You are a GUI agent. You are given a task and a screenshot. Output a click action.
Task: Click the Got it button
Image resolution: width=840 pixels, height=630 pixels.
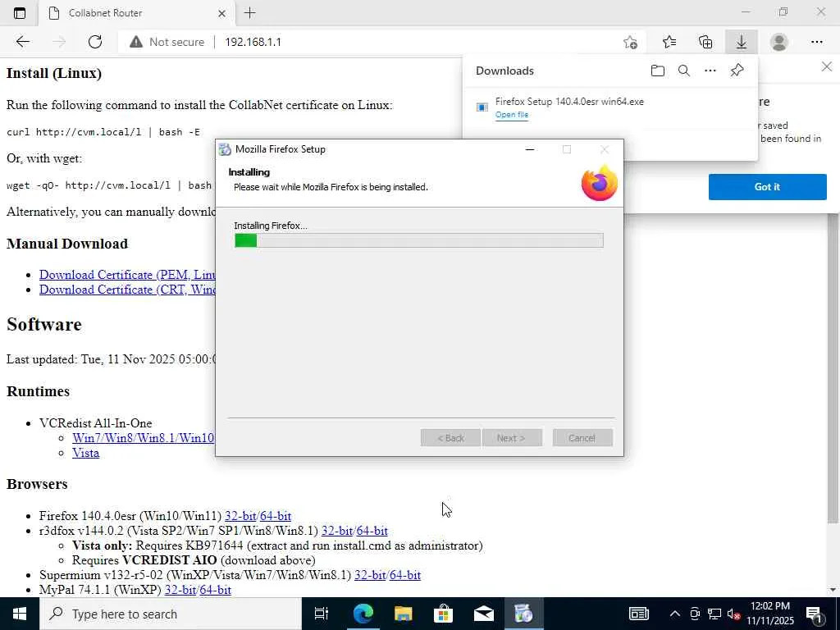coord(767,187)
